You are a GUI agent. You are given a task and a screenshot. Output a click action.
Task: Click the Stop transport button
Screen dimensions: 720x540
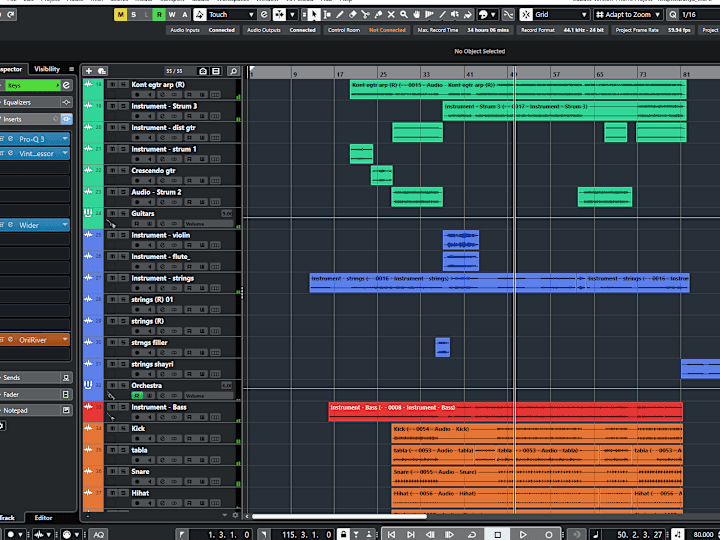tap(497, 534)
